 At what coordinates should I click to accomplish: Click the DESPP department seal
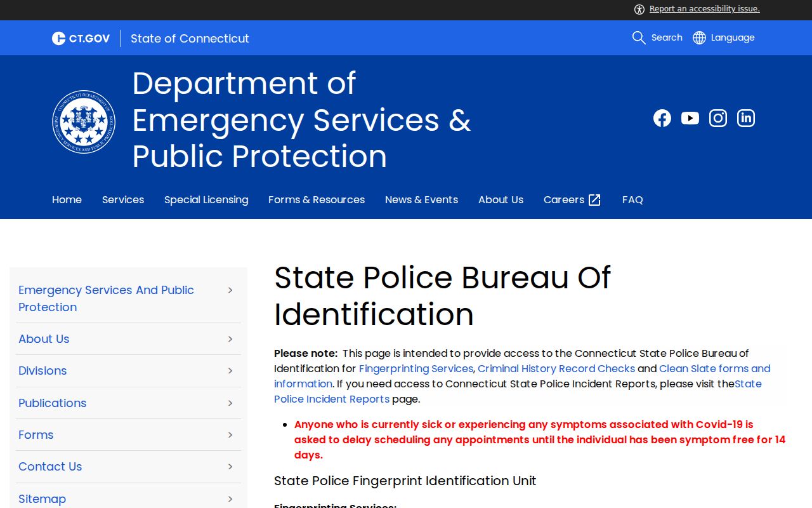pyautogui.click(x=84, y=121)
